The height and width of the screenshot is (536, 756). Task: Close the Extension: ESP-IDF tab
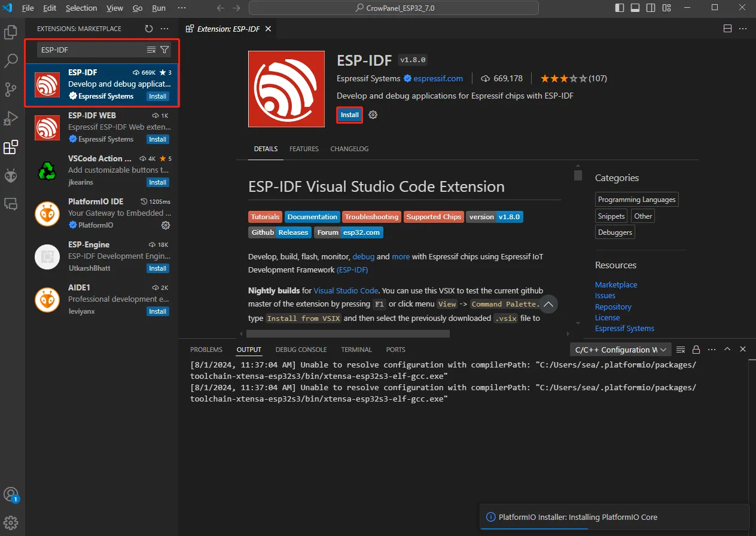269,29
